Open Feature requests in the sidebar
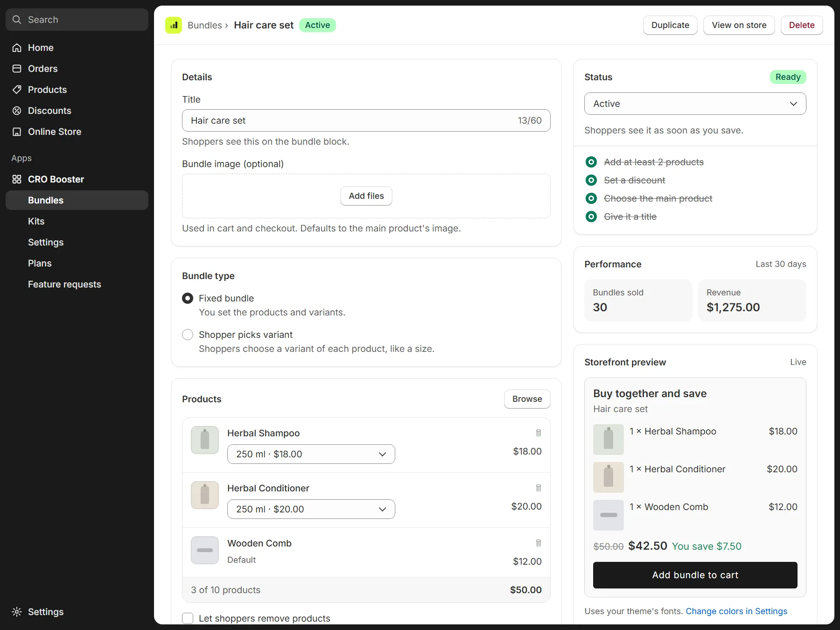Image resolution: width=840 pixels, height=630 pixels. point(77,284)
